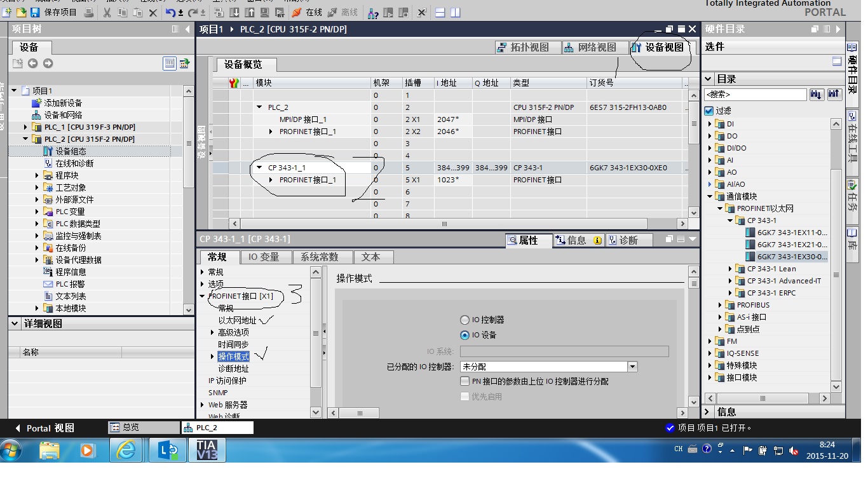Click the open project toolbar icon
The height and width of the screenshot is (488, 868).
click(21, 12)
